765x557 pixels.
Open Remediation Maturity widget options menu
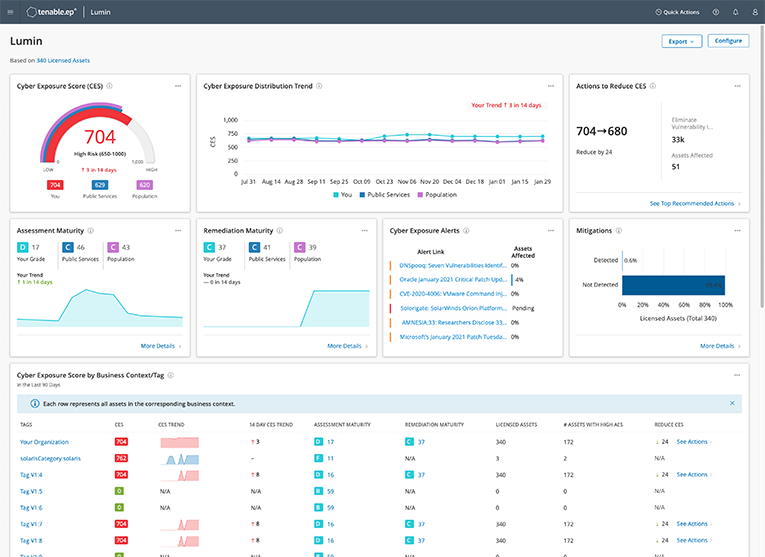(364, 231)
